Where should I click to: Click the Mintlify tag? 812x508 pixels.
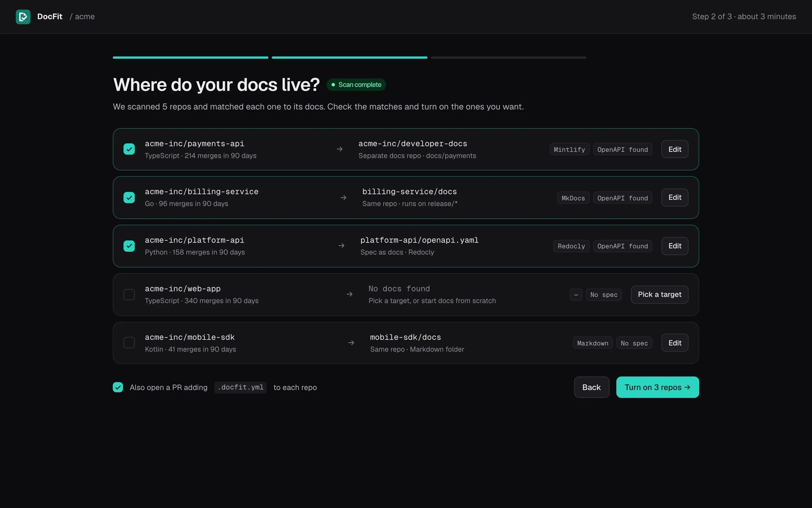tap(570, 150)
